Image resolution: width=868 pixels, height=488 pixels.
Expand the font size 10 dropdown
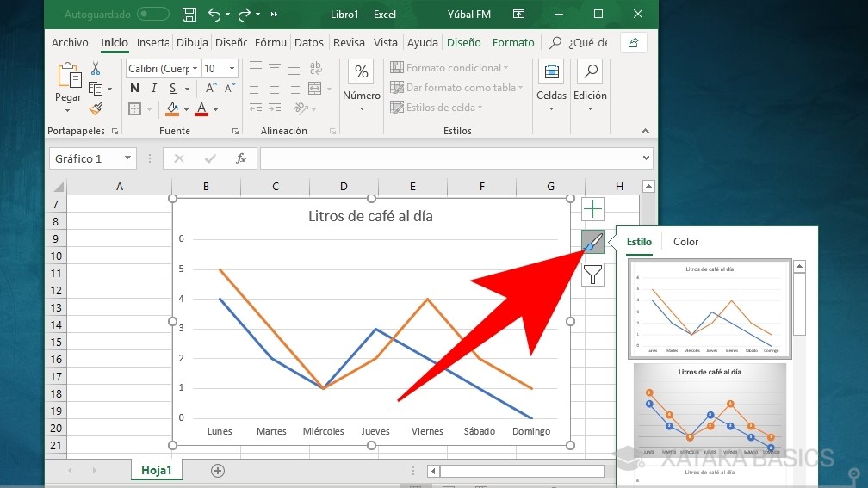point(232,69)
